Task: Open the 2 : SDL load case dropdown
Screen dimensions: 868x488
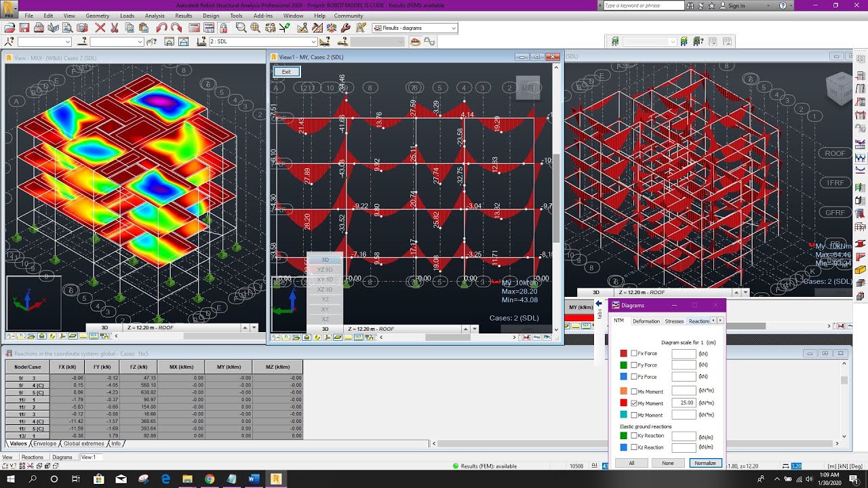Action: [313, 41]
